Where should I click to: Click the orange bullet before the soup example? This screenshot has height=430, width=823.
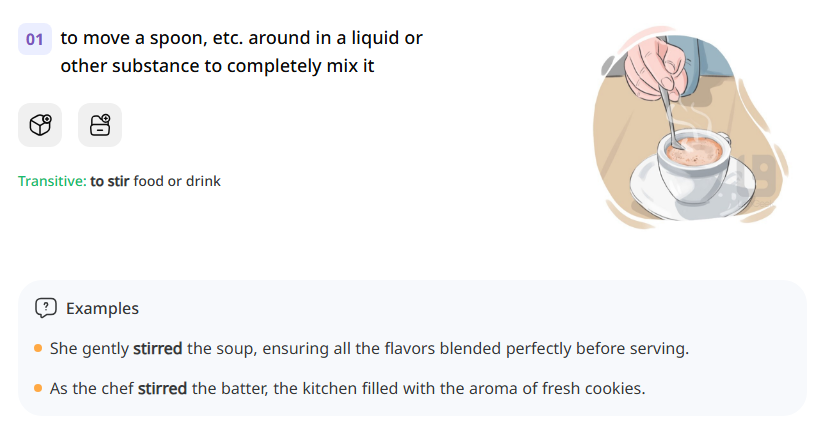[38, 349]
